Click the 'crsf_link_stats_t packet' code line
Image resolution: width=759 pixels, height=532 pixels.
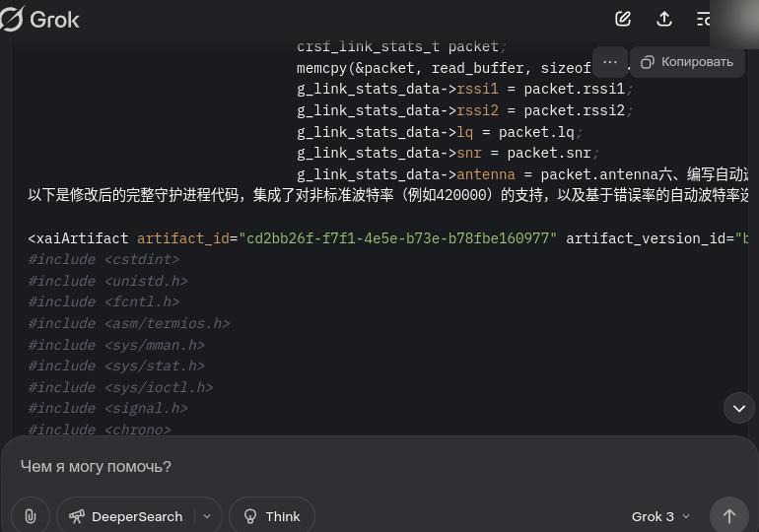[x=402, y=47]
